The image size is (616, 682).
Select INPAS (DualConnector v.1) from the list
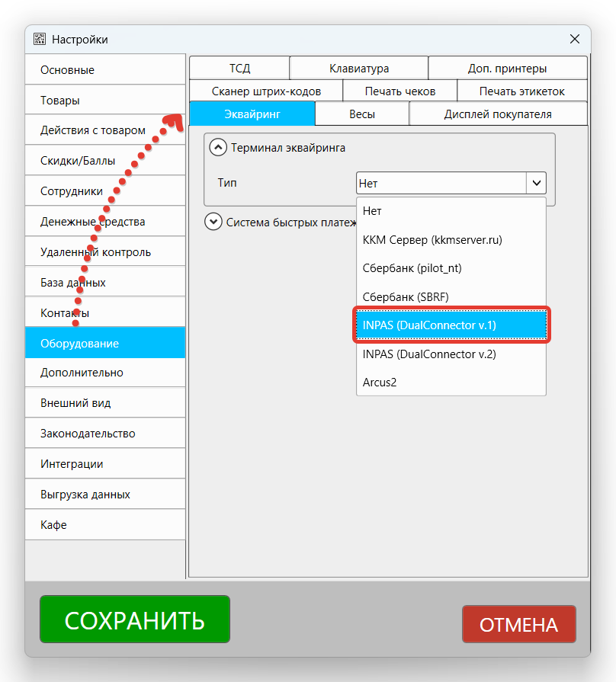[x=451, y=325]
